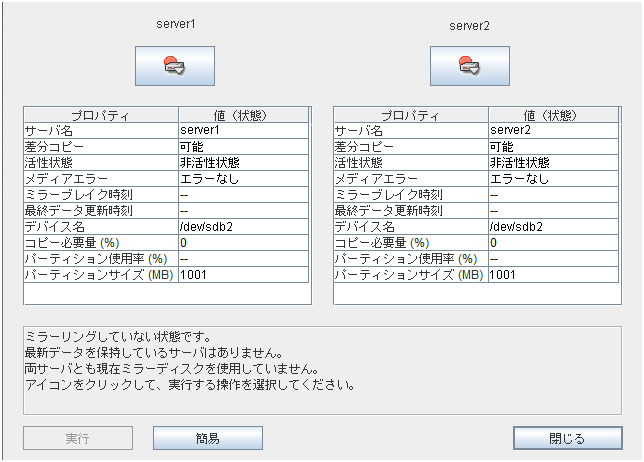Viewport: 644px width, 462px height.
Task: Click 値（状態） column header in server1 table
Action: (x=244, y=115)
